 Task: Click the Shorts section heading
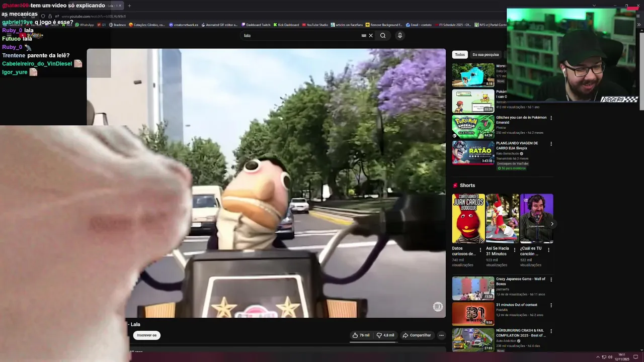click(x=467, y=186)
